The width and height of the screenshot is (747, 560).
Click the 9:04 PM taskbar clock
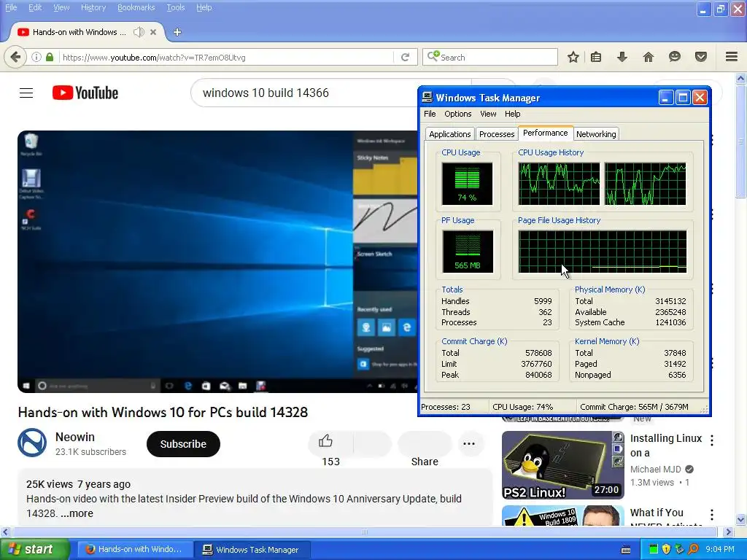tap(720, 549)
